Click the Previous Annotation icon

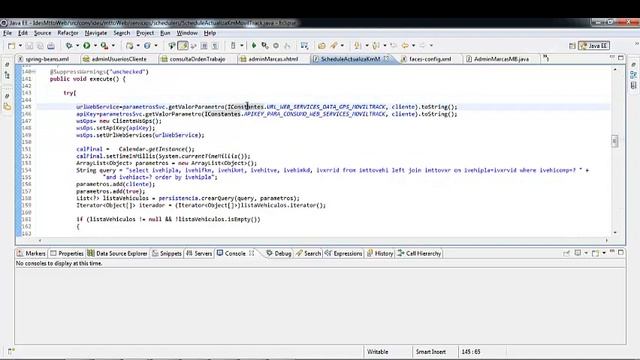[x=376, y=46]
